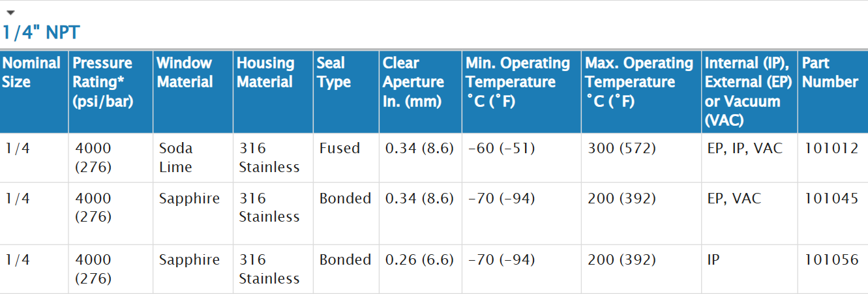Click the Internal/External/Vacuum column header
The image size is (868, 294).
(747, 92)
